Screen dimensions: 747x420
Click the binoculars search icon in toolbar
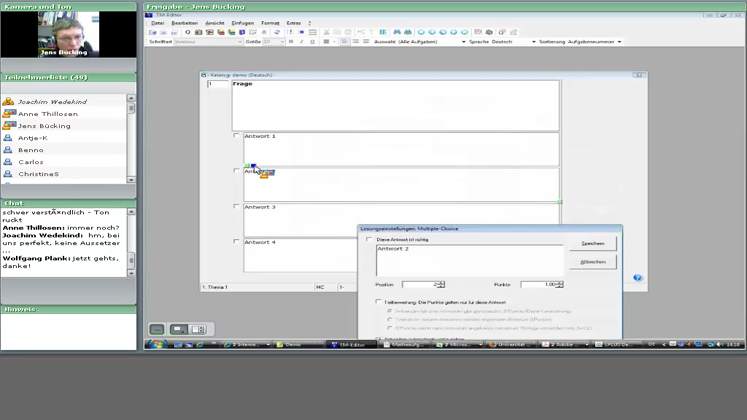(x=397, y=32)
